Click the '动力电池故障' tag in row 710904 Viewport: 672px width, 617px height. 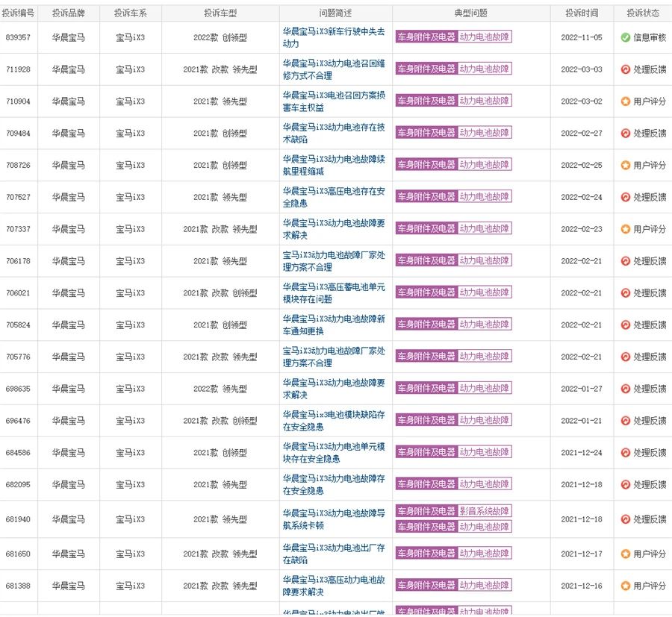pyautogui.click(x=485, y=101)
